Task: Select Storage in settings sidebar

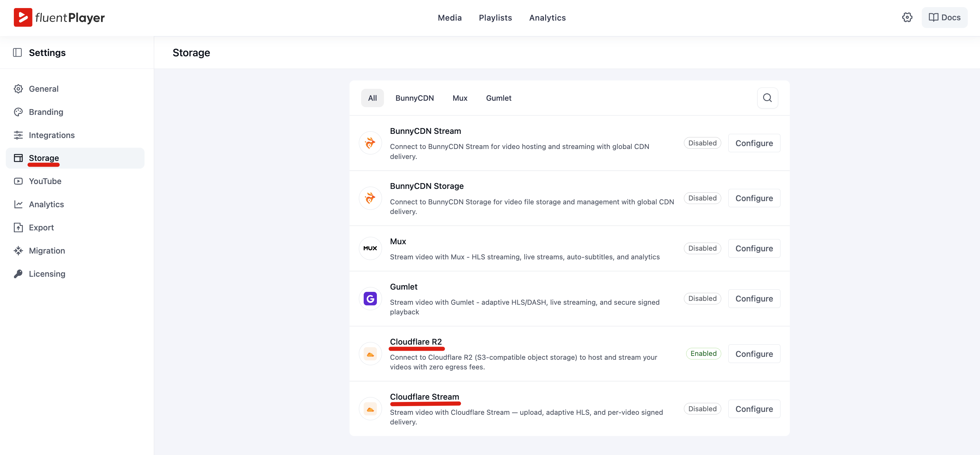Action: click(x=75, y=158)
